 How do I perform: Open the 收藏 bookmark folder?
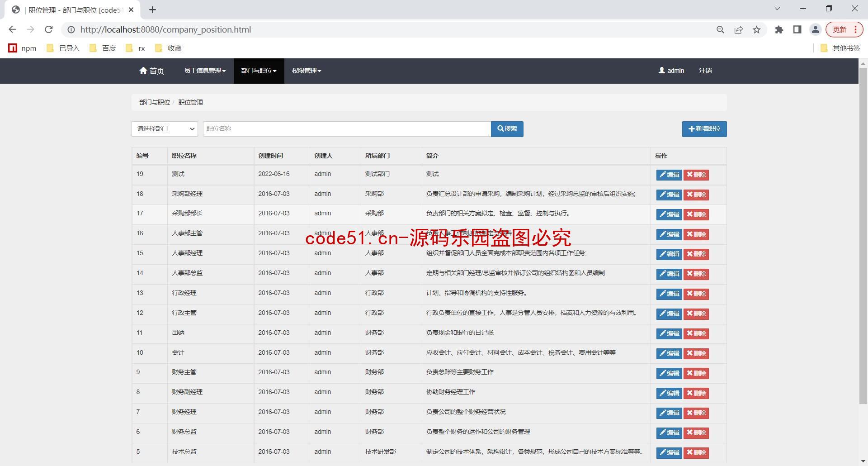[x=168, y=48]
